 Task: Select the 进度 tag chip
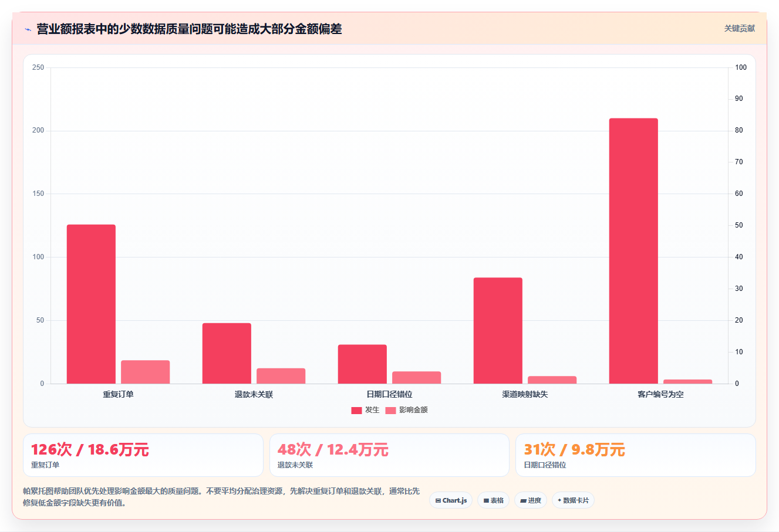tap(531, 500)
